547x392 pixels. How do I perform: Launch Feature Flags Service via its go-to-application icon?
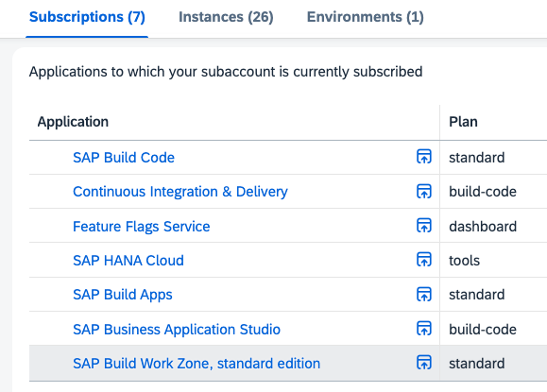click(424, 226)
